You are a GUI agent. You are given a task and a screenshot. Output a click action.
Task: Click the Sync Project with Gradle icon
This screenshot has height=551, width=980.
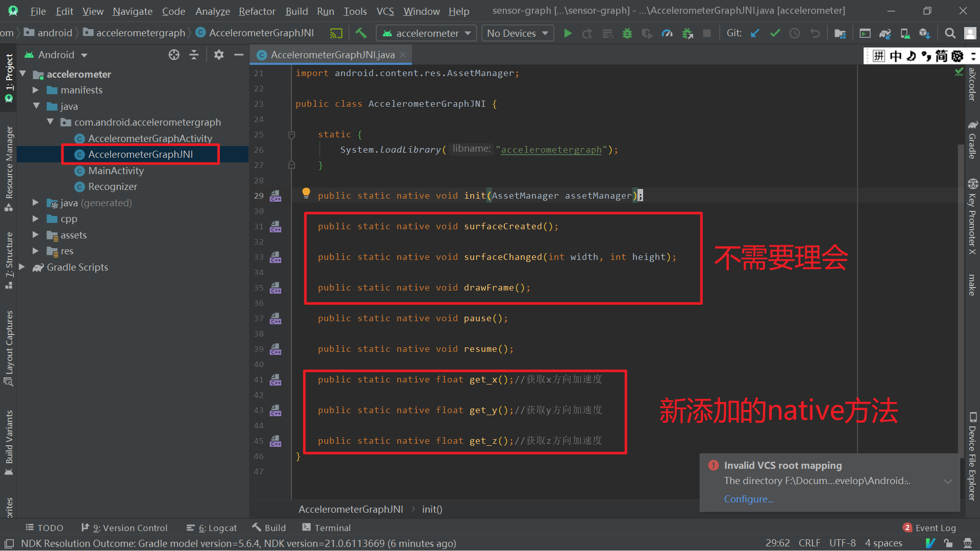885,33
